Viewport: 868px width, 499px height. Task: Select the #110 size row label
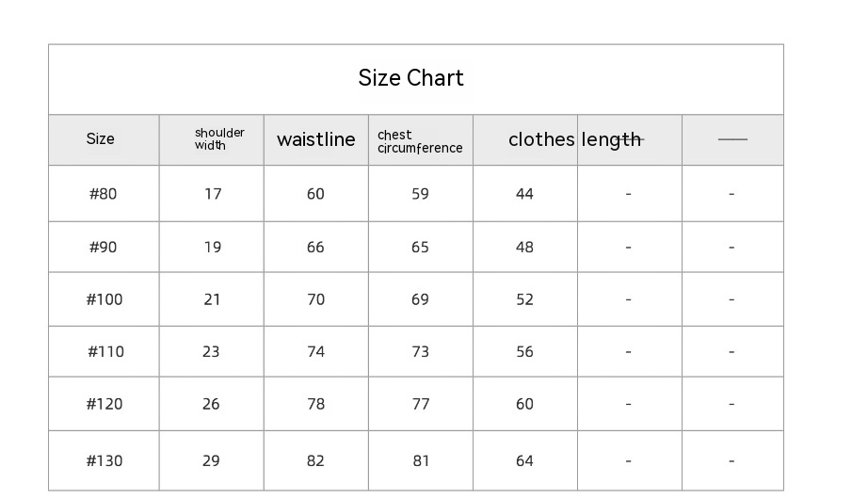[105, 352]
